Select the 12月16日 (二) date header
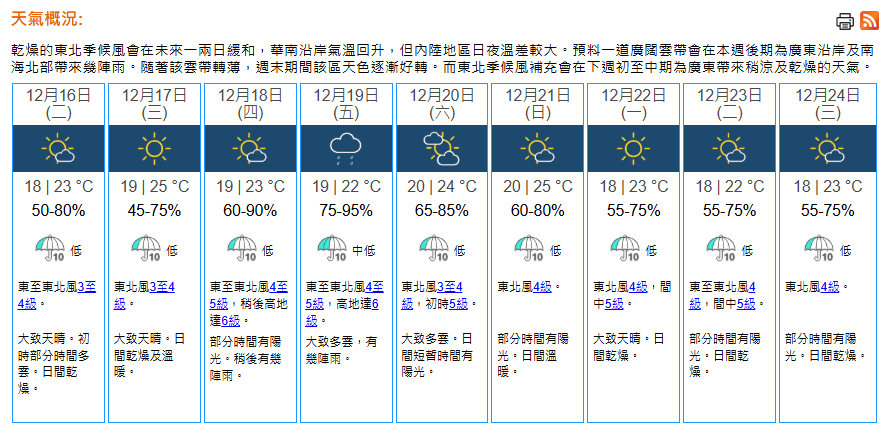 (58, 104)
